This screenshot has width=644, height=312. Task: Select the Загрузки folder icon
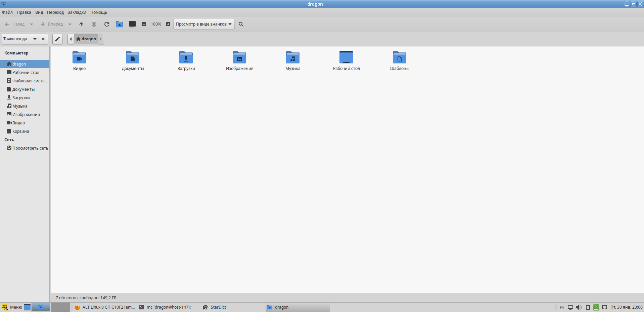pos(186,58)
